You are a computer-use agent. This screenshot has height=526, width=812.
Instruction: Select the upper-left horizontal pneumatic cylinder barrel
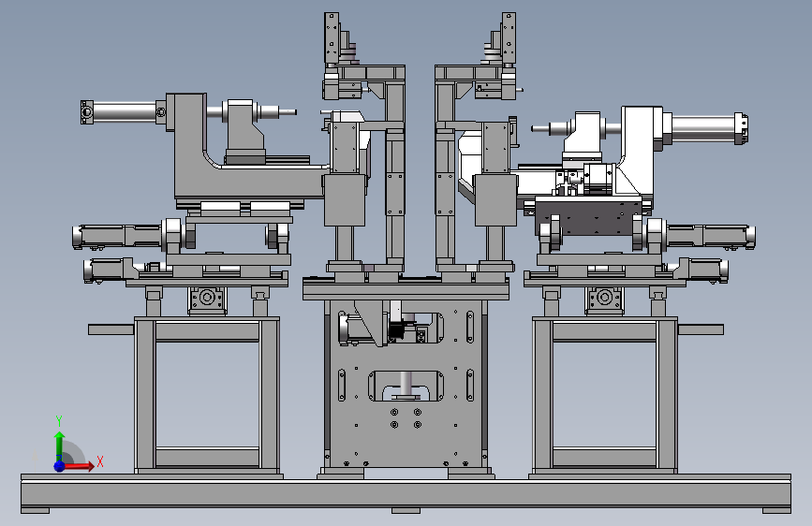pos(125,112)
